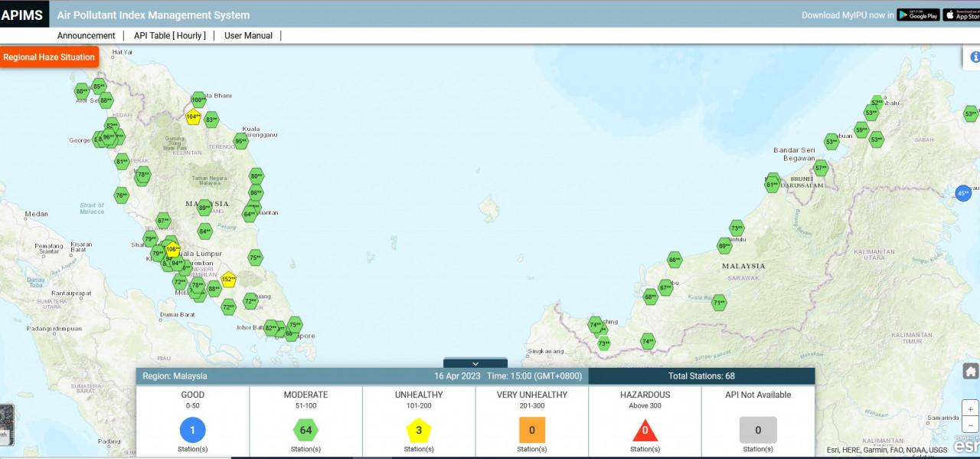Click the 94 station hexagon
This screenshot has height=459, width=980.
[177, 263]
